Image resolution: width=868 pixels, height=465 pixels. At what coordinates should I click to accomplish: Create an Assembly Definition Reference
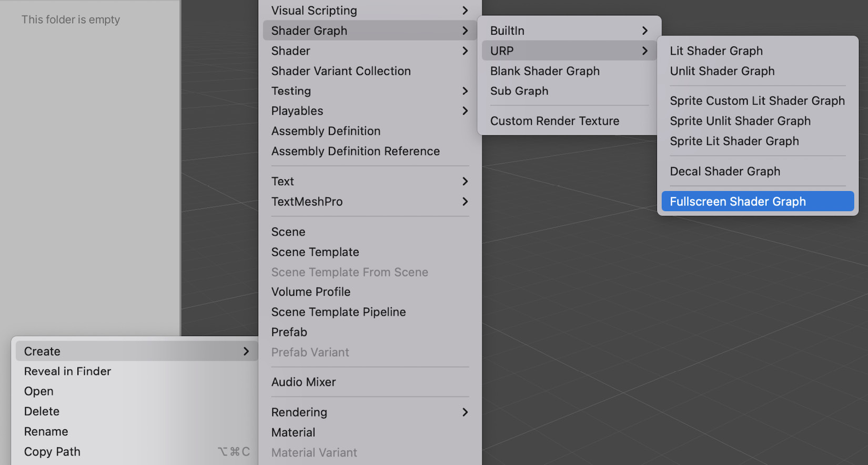point(370,151)
